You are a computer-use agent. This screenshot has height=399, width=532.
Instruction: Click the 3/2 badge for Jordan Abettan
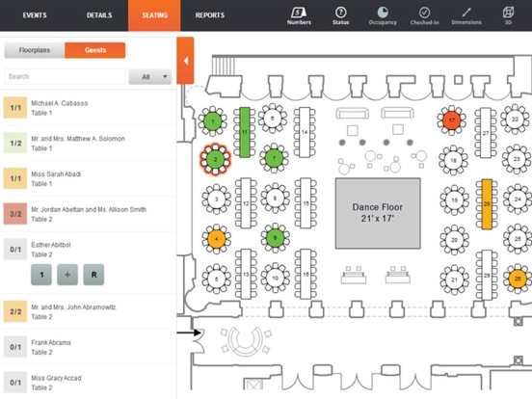15,214
